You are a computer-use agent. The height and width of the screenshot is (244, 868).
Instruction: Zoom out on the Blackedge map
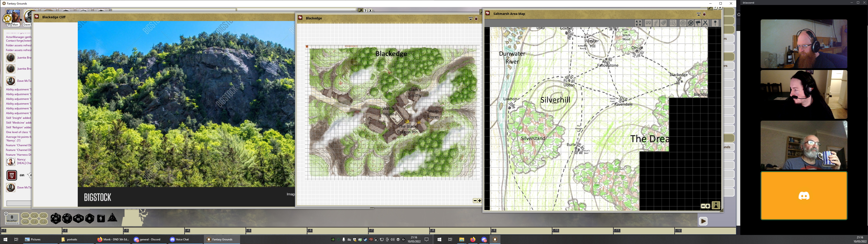475,201
